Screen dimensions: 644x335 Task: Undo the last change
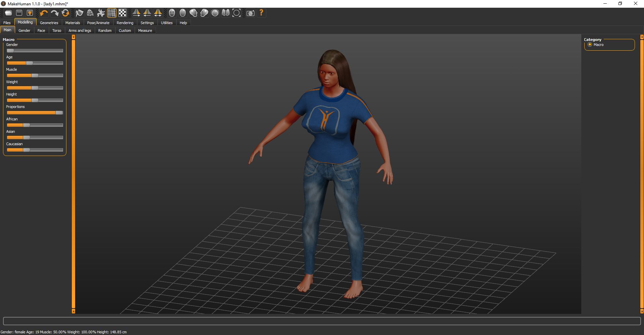[x=44, y=13]
